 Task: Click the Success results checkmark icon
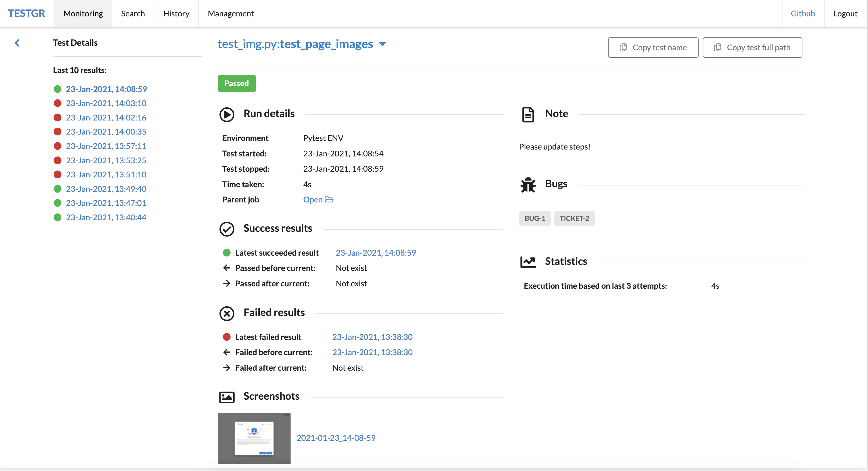tap(227, 229)
